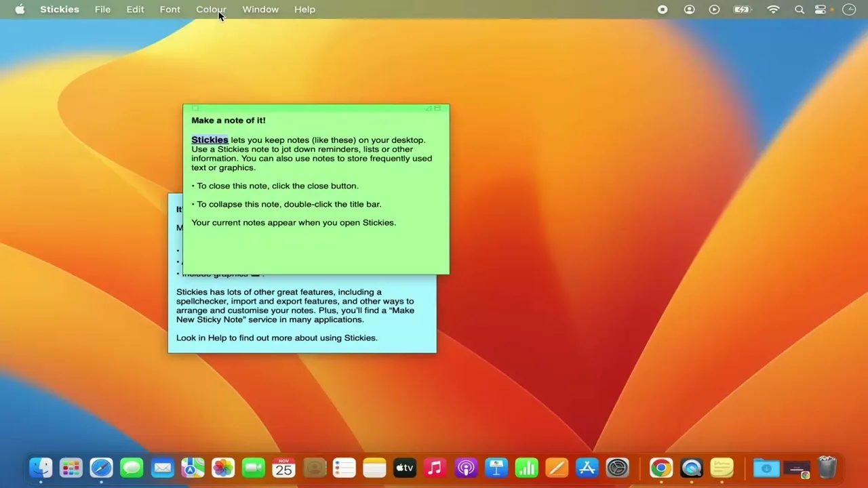Click the 'Stickies has lots of other' paragraph

295,306
